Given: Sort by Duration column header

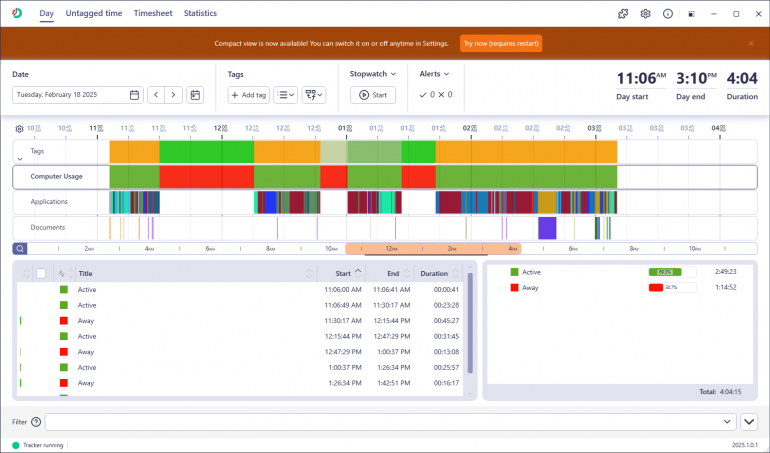Looking at the screenshot, I should (x=434, y=273).
